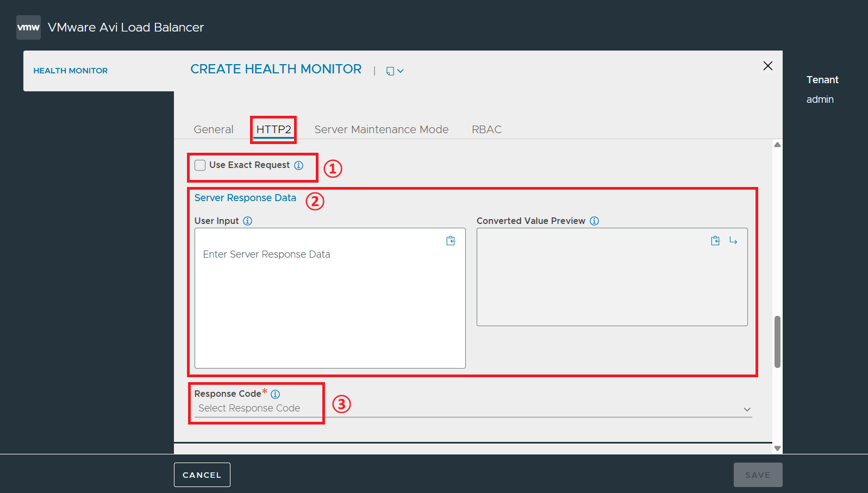Click the Converted Value Preview text area
868x493 pixels.
612,277
